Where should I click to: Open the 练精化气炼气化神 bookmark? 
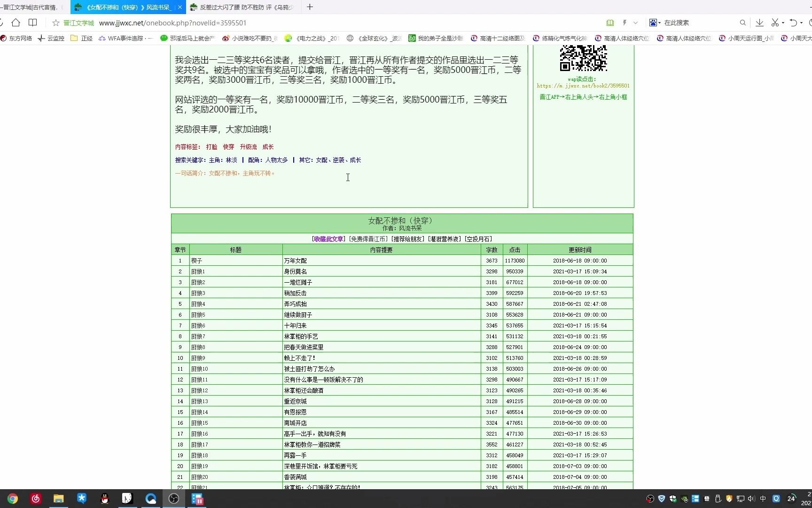pyautogui.click(x=560, y=39)
